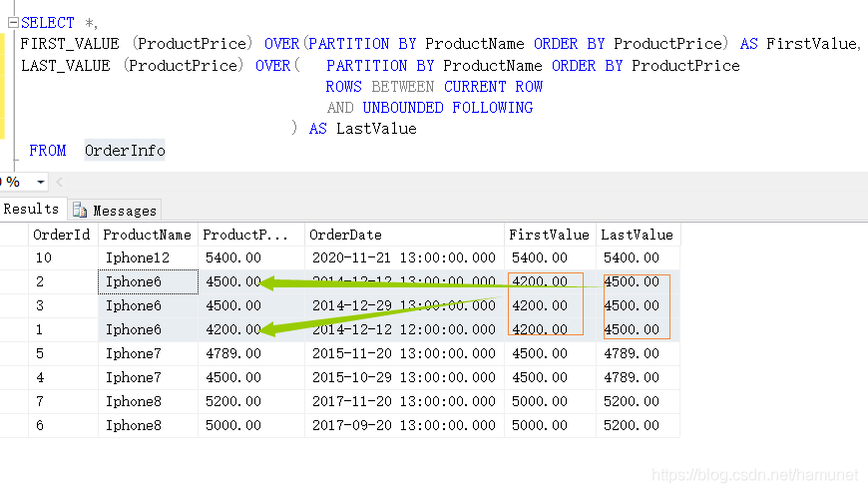Select the ProductName column header
The height and width of the screenshot is (493, 868).
(147, 236)
